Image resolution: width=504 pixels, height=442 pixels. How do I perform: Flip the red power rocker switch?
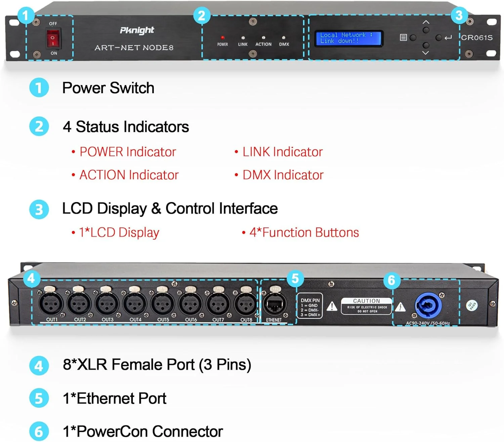coord(53,38)
